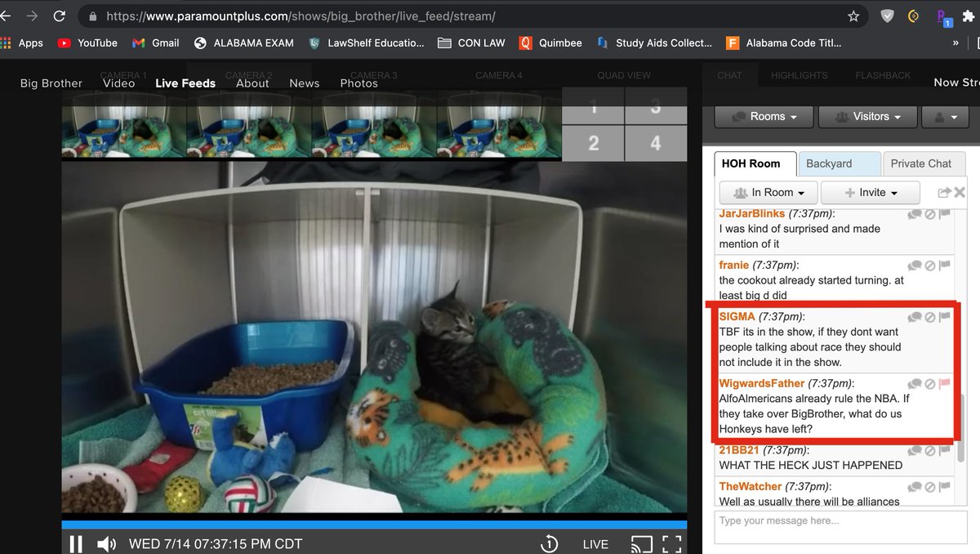Open the browser extensions puzzle icon
This screenshot has width=980, height=554.
point(969,16)
